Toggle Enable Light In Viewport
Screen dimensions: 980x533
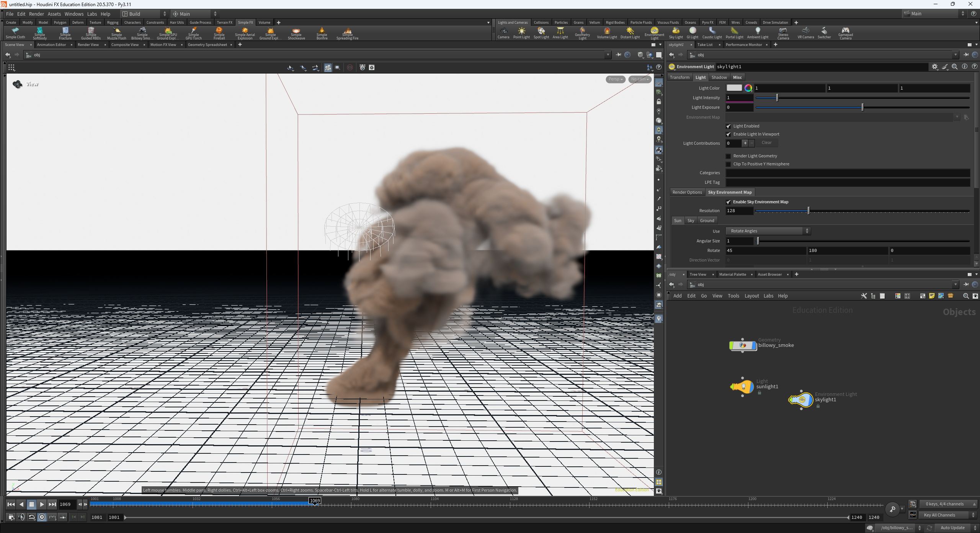pos(728,134)
